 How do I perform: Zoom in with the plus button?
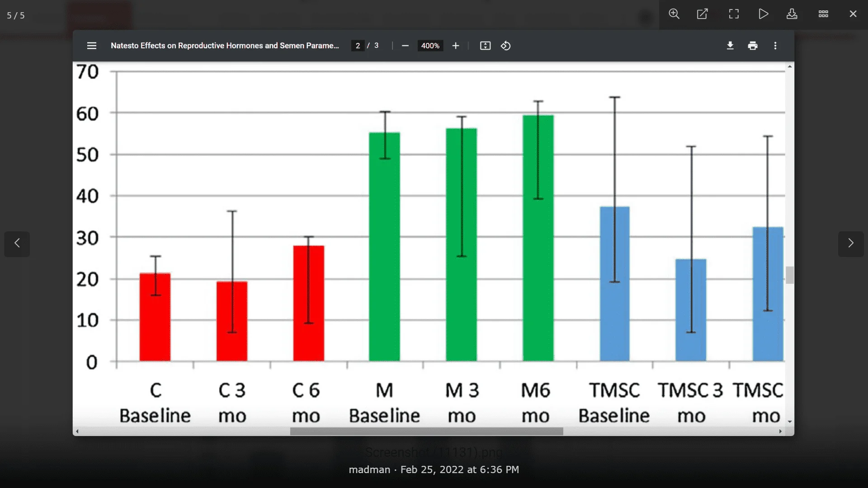coord(456,46)
